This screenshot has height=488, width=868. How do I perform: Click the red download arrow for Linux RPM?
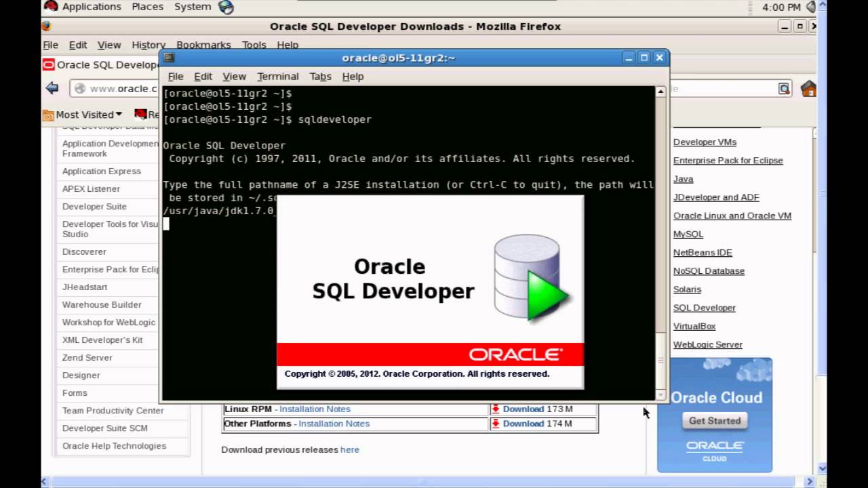(x=496, y=409)
